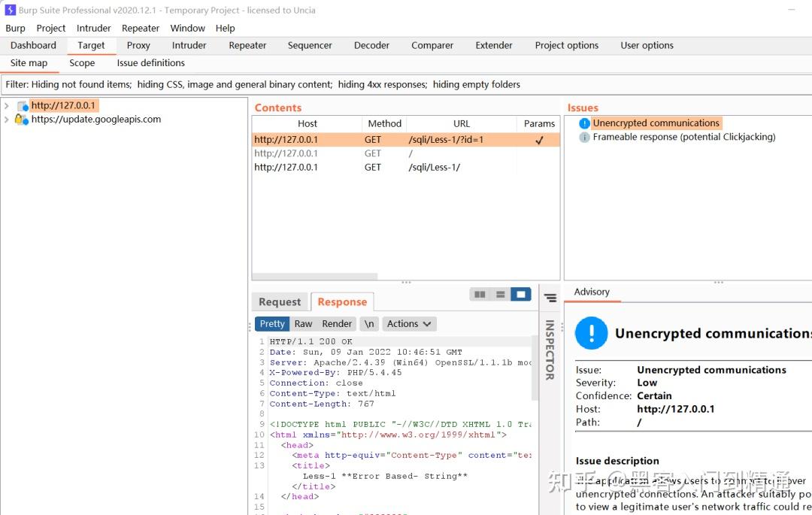This screenshot has width=812, height=515.
Task: Open the Actions dropdown menu
Action: [409, 324]
